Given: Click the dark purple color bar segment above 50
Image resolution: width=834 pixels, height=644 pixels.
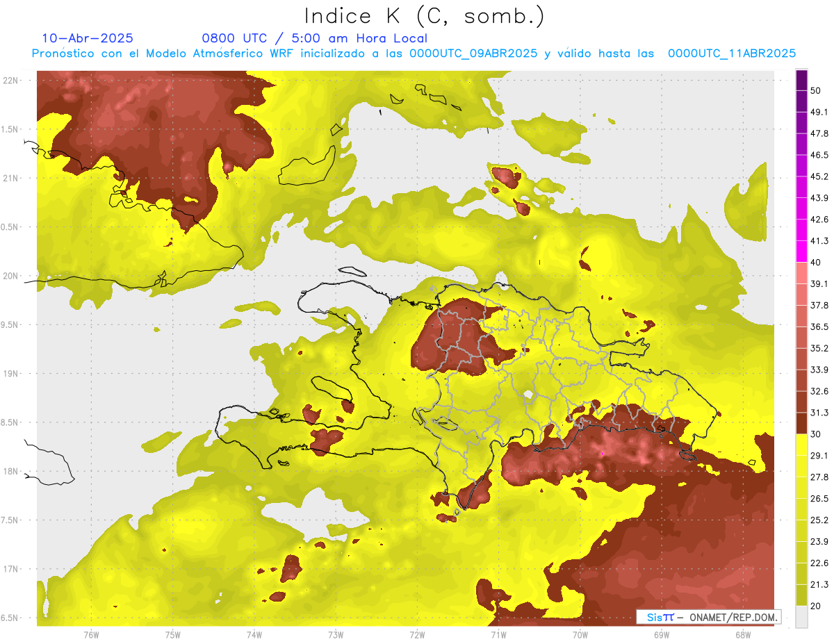Looking at the screenshot, I should coord(801,79).
